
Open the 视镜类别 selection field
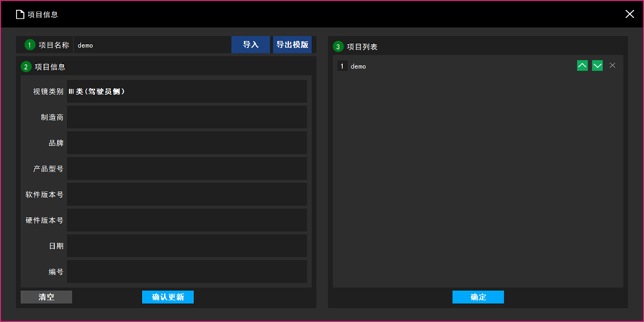(187, 91)
